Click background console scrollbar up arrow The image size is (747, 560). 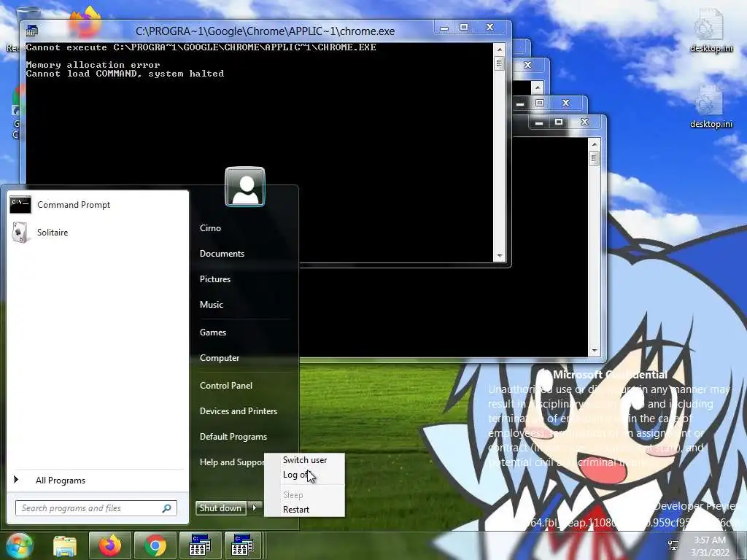(x=594, y=144)
